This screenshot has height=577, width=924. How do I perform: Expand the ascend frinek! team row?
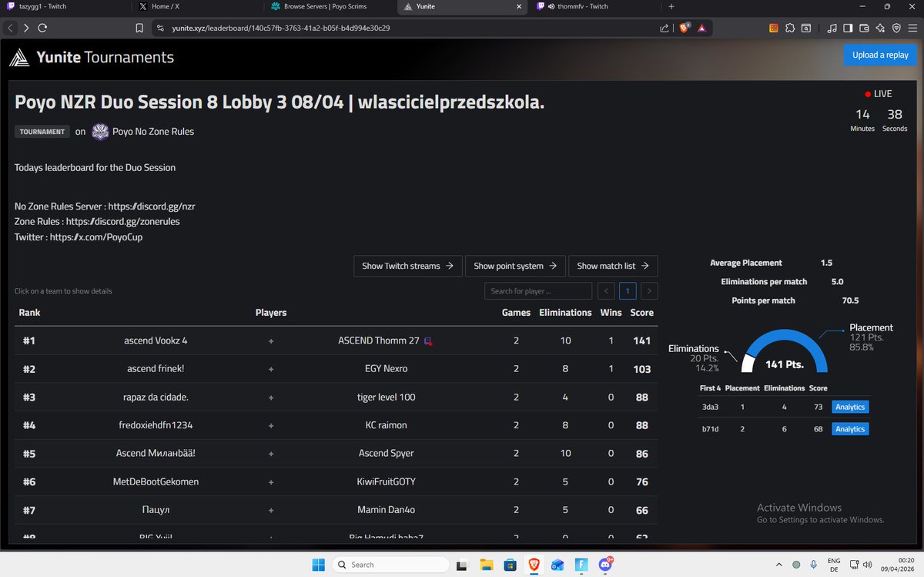(336, 369)
